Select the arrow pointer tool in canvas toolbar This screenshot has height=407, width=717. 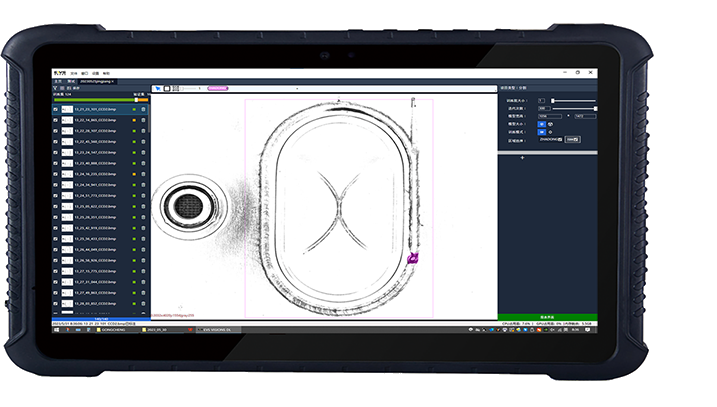[x=158, y=88]
